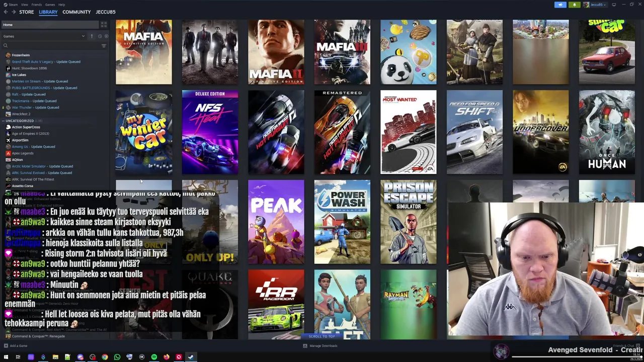Click the library search magnifier icon
This screenshot has height=362, width=644.
[x=6, y=46]
